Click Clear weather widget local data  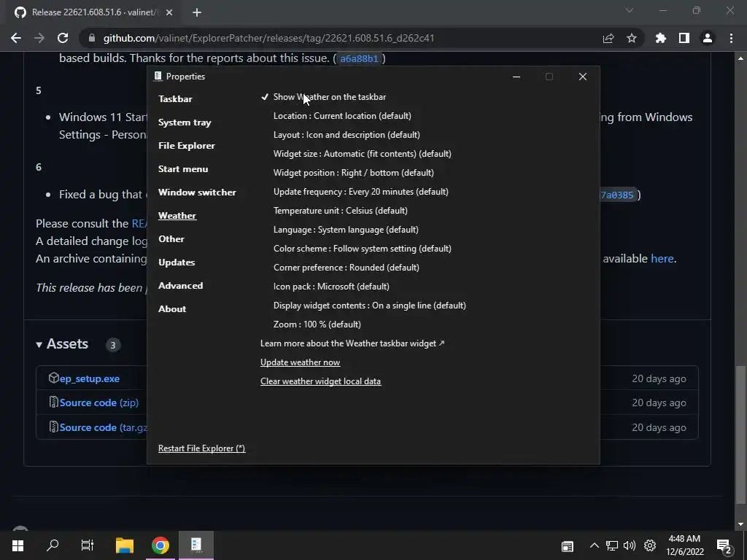coord(321,381)
